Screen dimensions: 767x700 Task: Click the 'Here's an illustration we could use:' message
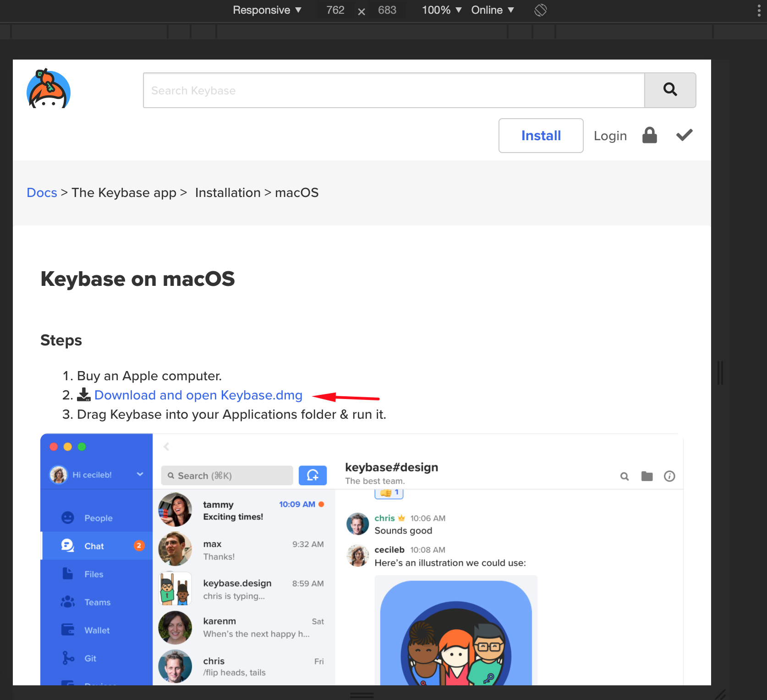tap(450, 563)
